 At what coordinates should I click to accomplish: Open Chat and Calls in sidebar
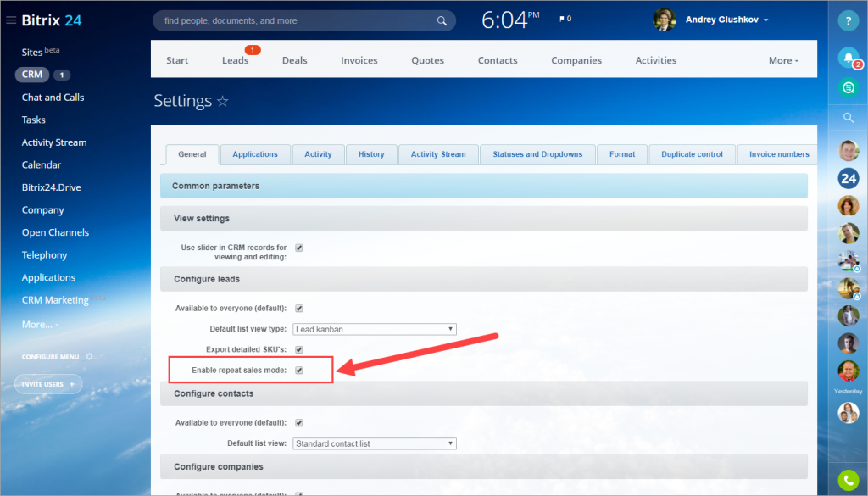click(x=53, y=98)
